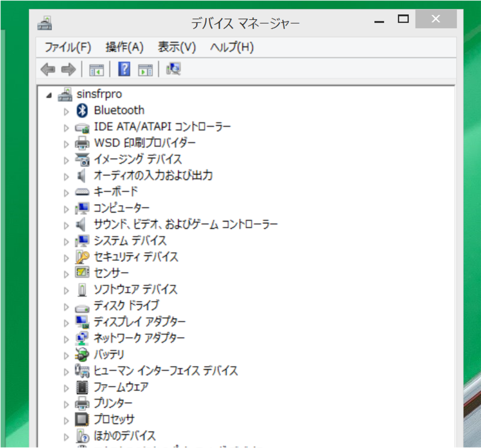481x448 pixels.
Task: Expand the システム デバイス category
Action: 66,242
